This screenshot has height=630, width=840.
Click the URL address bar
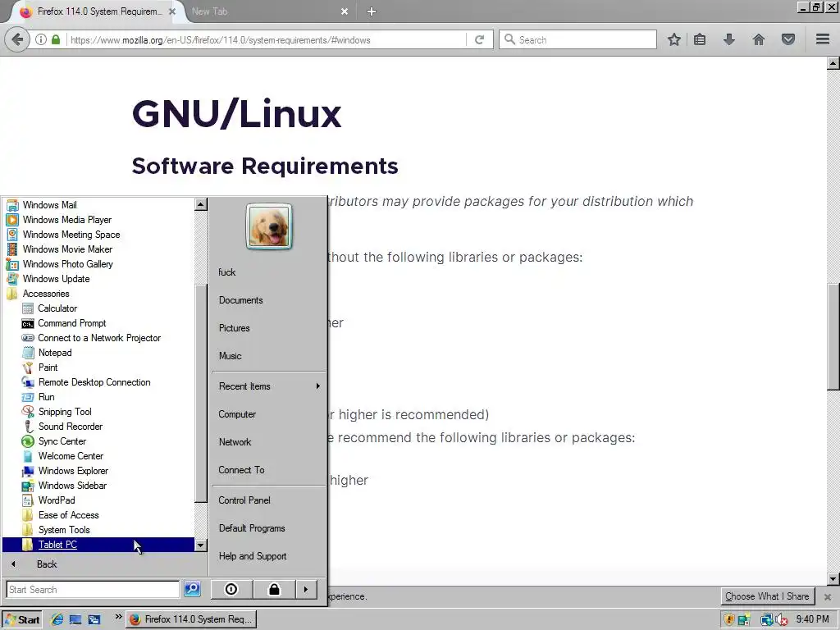pos(267,39)
